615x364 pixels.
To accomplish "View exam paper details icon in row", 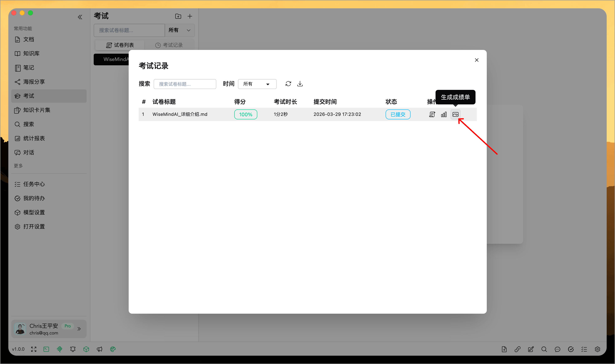I will [432, 114].
